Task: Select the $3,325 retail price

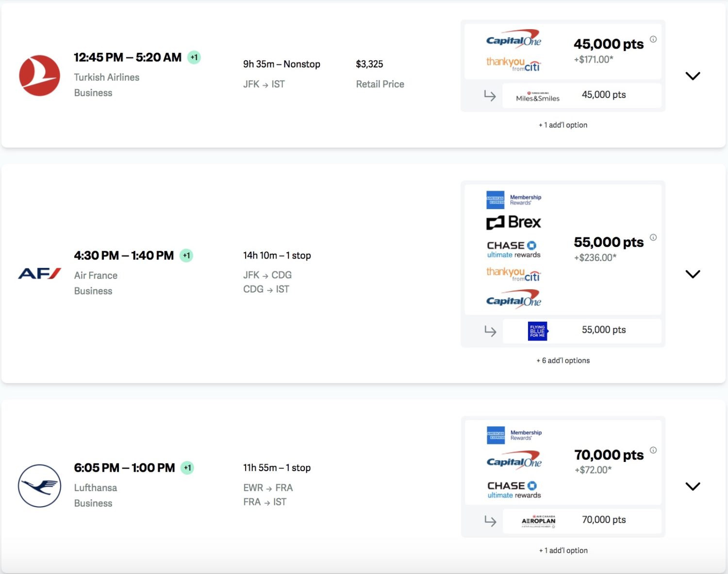Action: [369, 64]
